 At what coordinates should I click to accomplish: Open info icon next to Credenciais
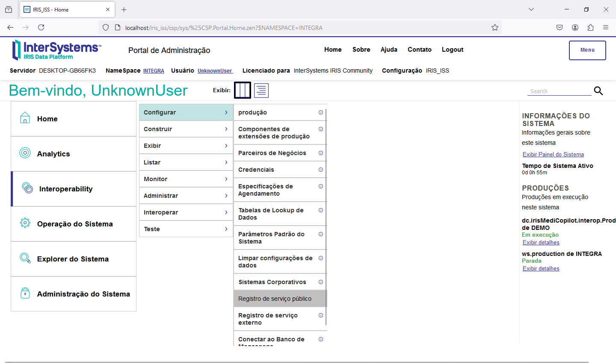(x=321, y=170)
